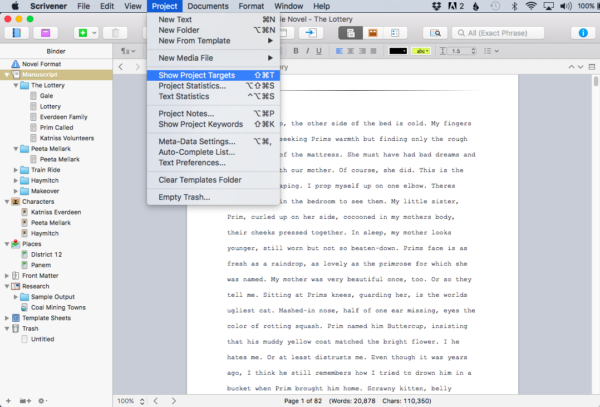The height and width of the screenshot is (407, 600).
Task: Go to next document with down arrow
Action: click(580, 67)
